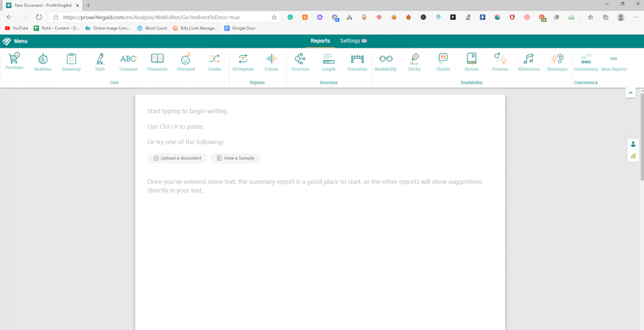Click Upload a document button
This screenshot has height=330, width=644.
click(x=177, y=158)
